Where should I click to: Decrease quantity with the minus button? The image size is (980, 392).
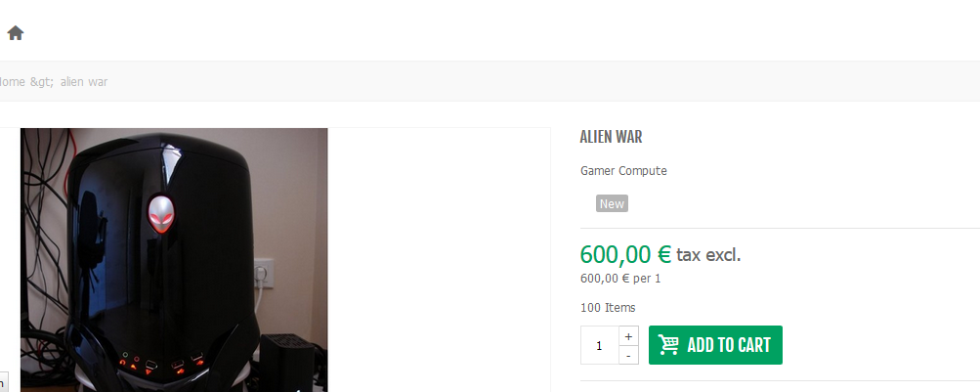click(629, 355)
